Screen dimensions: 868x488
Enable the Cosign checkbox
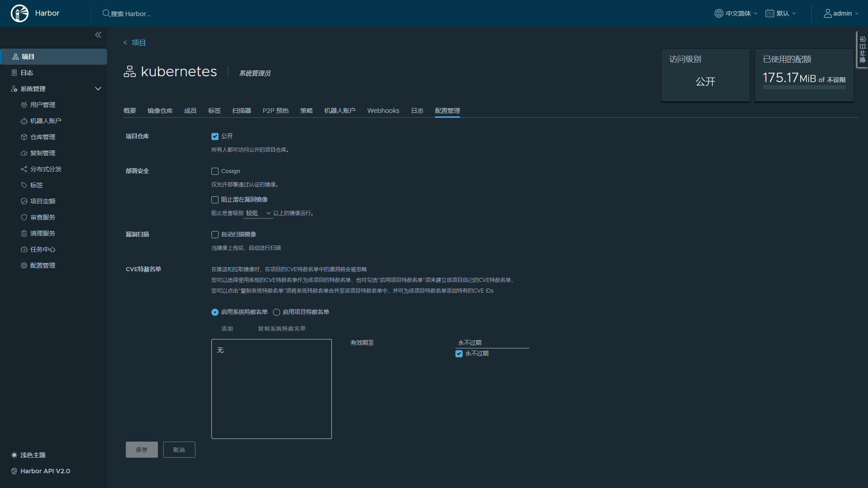(215, 171)
